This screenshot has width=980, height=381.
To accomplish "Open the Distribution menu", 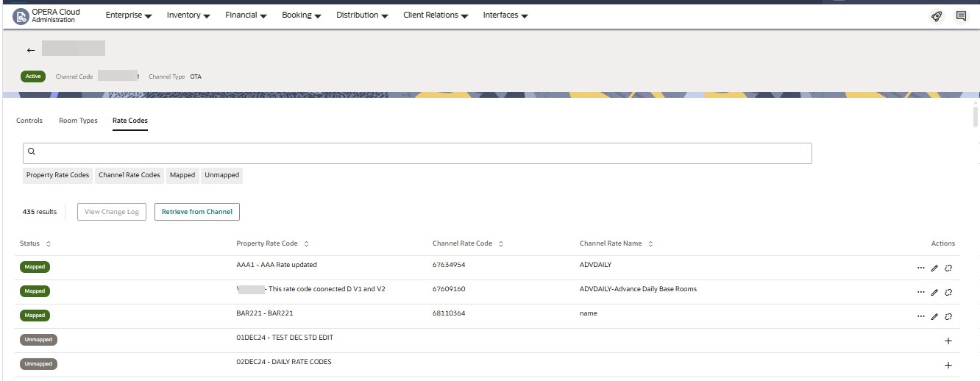I will pyautogui.click(x=362, y=15).
